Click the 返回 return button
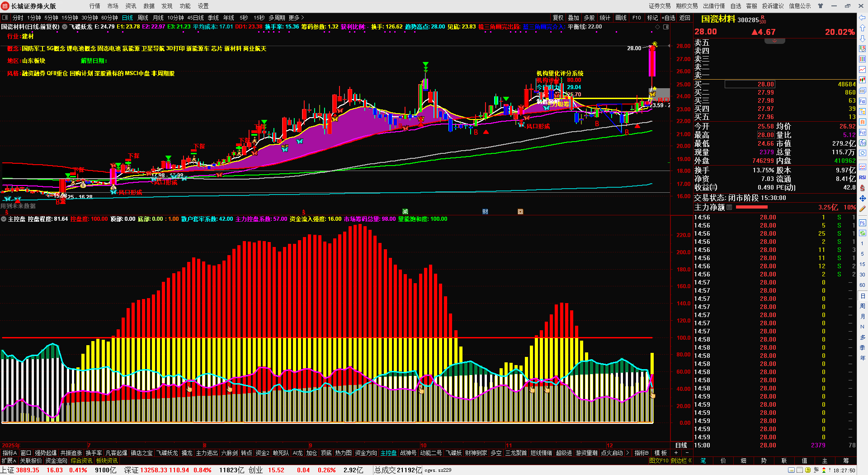 pos(685,18)
